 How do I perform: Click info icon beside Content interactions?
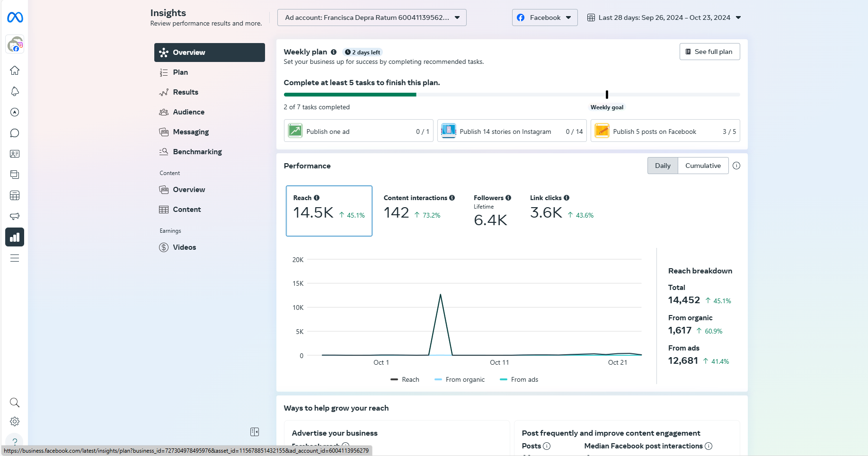[452, 198]
